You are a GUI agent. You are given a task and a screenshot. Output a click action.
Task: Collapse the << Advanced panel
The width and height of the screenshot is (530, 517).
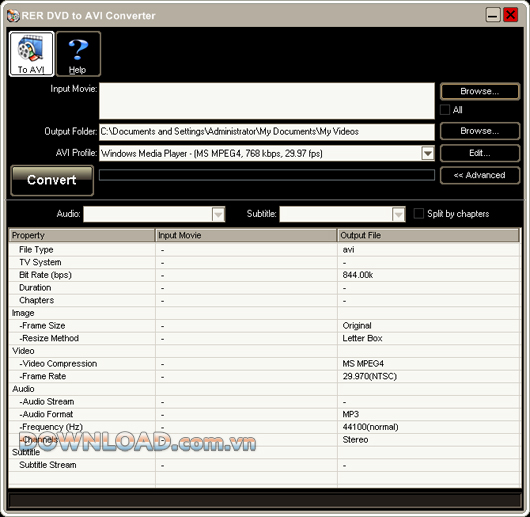pyautogui.click(x=480, y=175)
